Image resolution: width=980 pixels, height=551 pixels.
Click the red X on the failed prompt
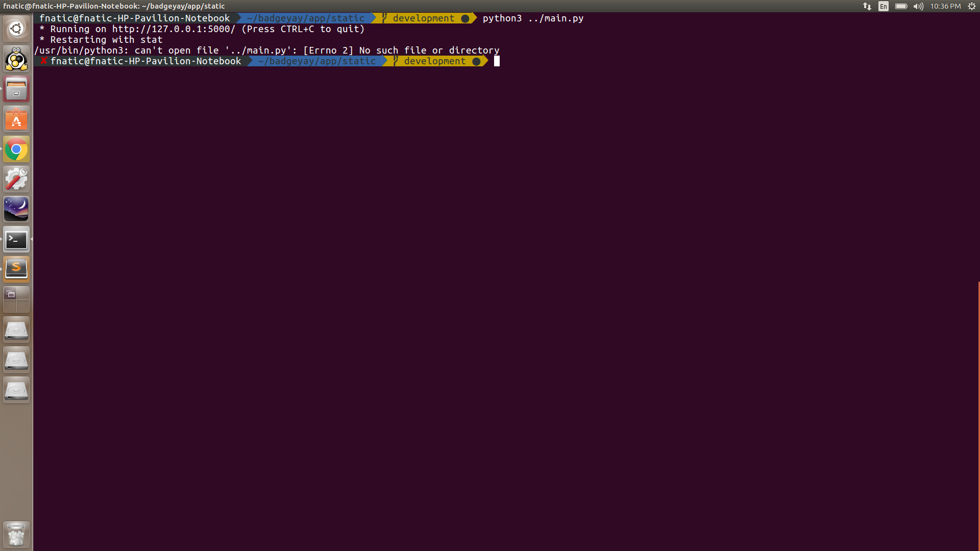tap(44, 61)
